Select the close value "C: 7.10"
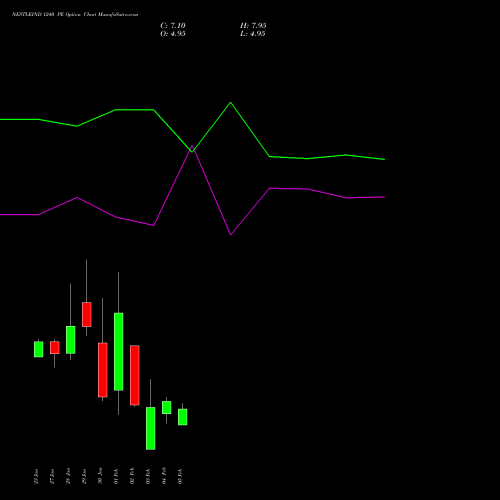 (173, 26)
